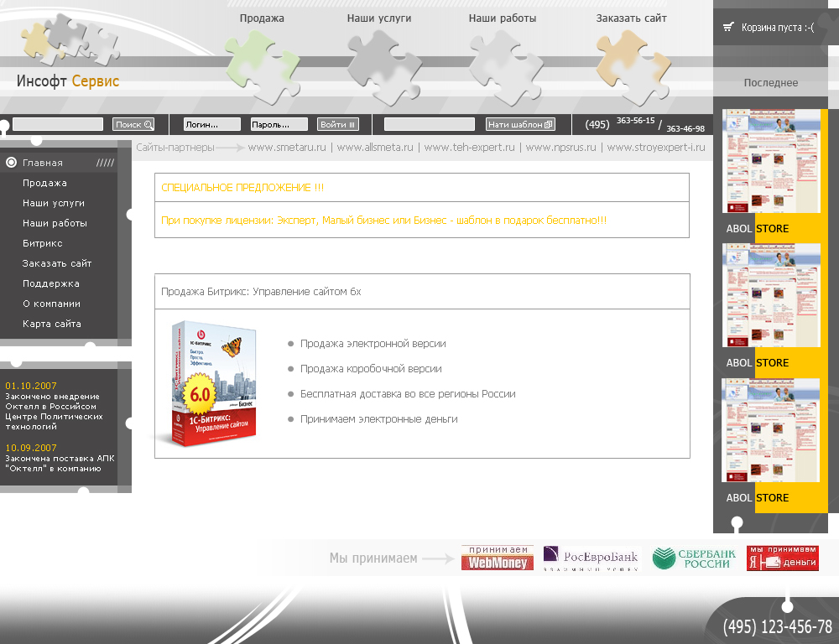Image resolution: width=839 pixels, height=644 pixels.
Task: Click the Поиск search button
Action: [x=133, y=124]
